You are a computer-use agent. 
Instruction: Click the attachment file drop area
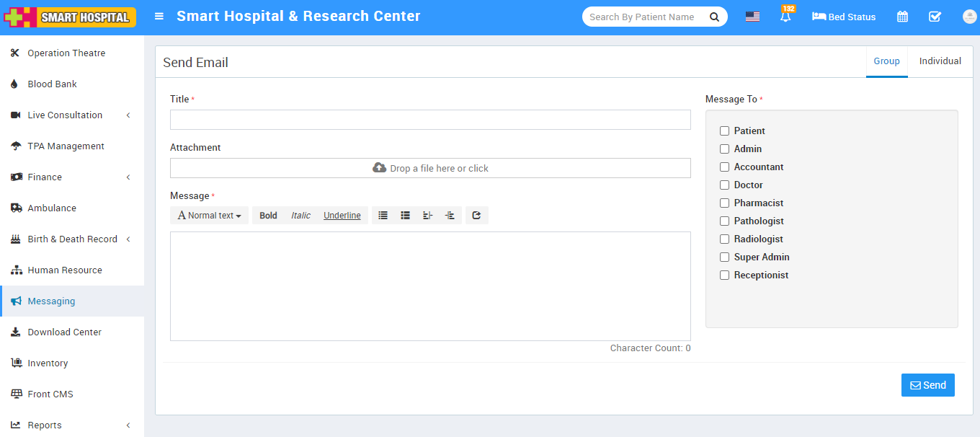click(x=430, y=168)
